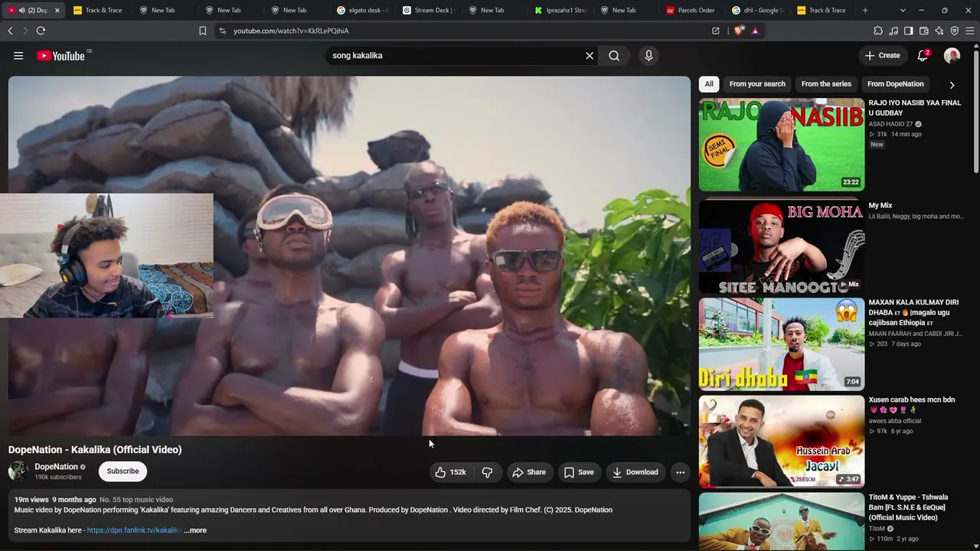
Task: Share the Kakalika video
Action: click(529, 472)
